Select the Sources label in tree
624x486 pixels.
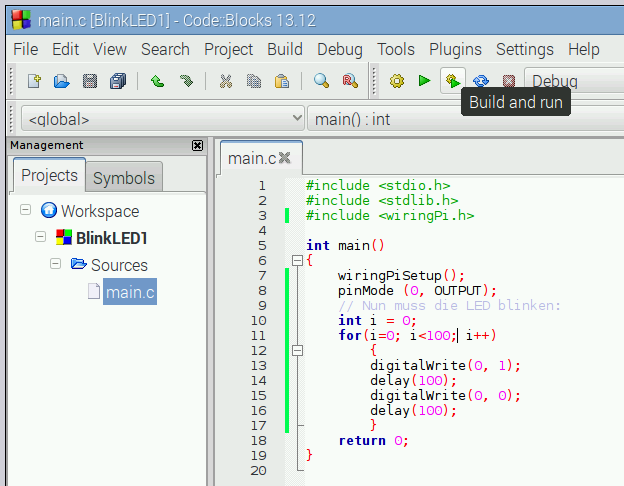pyautogui.click(x=119, y=265)
